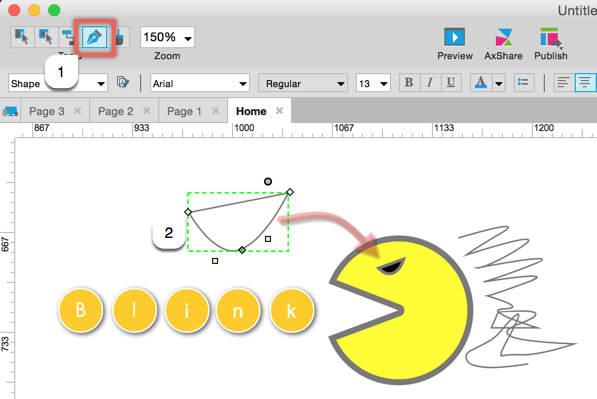The image size is (597, 399).
Task: Activate the Pen tool
Action: (94, 37)
